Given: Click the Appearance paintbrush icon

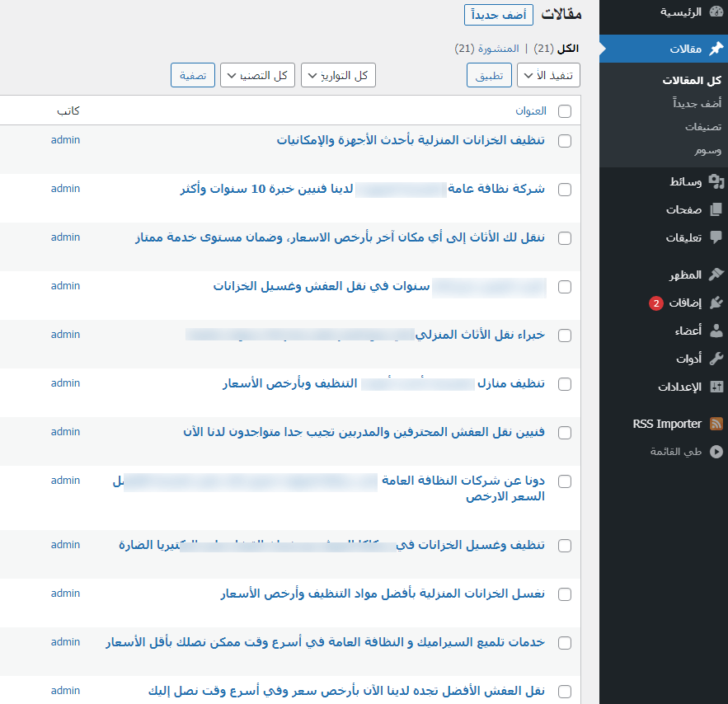Looking at the screenshot, I should (x=716, y=275).
